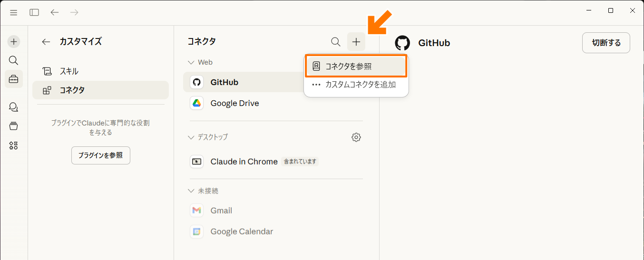Screen dimensions: 644x260
Task: Collapse the 未接続 section
Action: [191, 191]
